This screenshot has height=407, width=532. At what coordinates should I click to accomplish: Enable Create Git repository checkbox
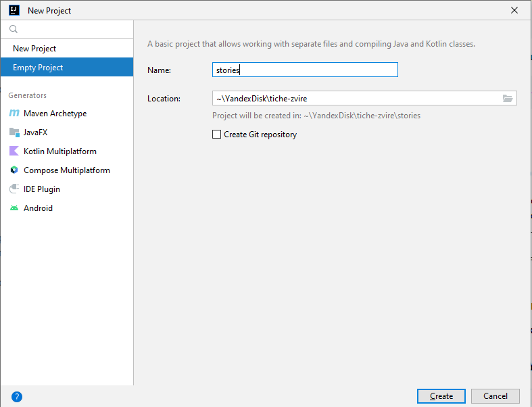[216, 135]
